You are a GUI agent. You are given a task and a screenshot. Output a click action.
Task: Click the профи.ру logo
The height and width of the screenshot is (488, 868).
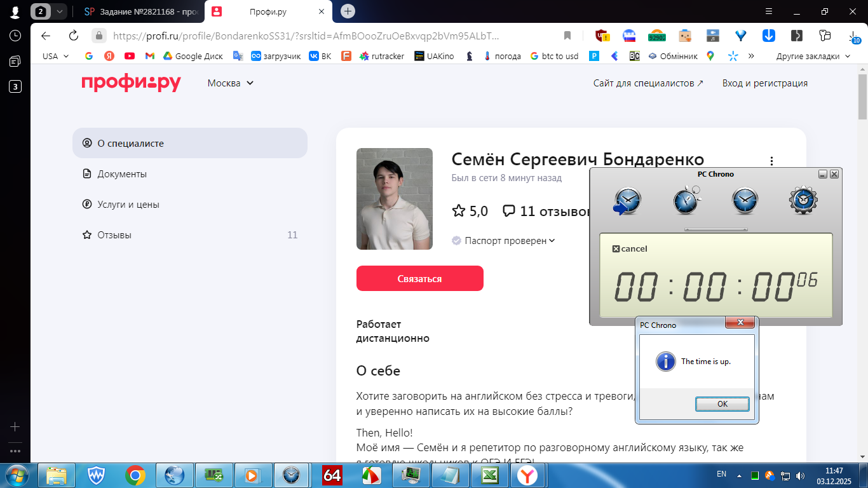131,83
